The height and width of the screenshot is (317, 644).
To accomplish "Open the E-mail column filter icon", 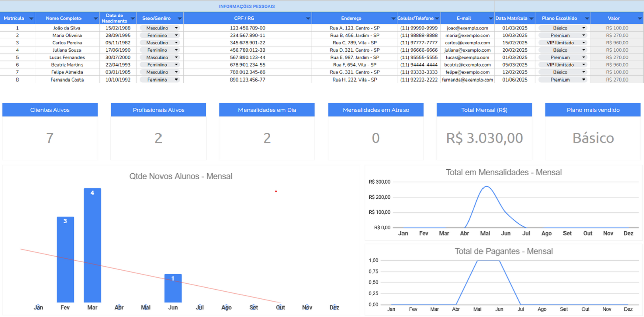I will pyautogui.click(x=491, y=18).
